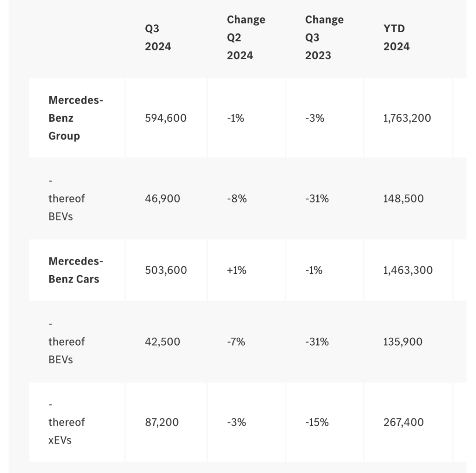This screenshot has height=473, width=476.
Task: Click the Mercedes-Benz Cars row label
Action: [x=76, y=270]
